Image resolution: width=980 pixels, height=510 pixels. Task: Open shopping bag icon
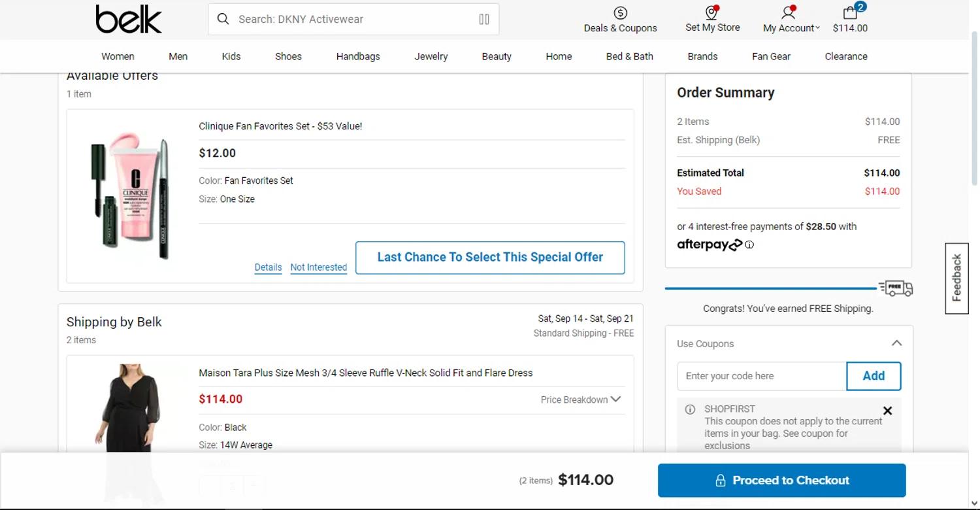(x=850, y=13)
